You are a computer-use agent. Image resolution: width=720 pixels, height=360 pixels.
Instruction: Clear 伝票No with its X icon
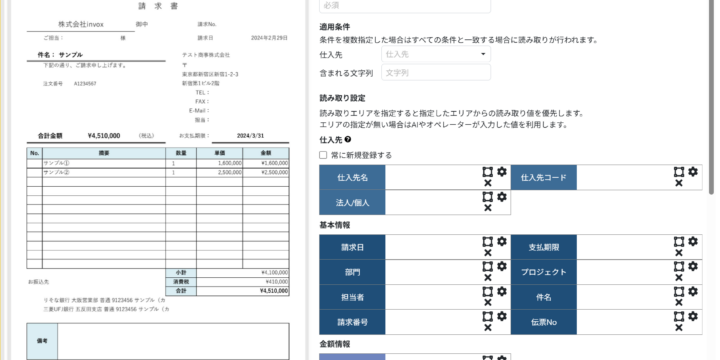(x=679, y=328)
